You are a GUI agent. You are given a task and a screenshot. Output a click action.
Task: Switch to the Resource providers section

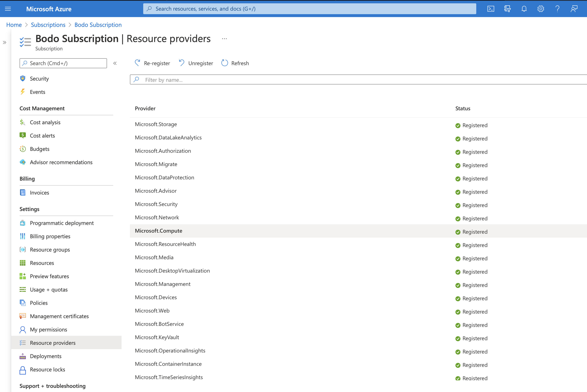[52, 343]
